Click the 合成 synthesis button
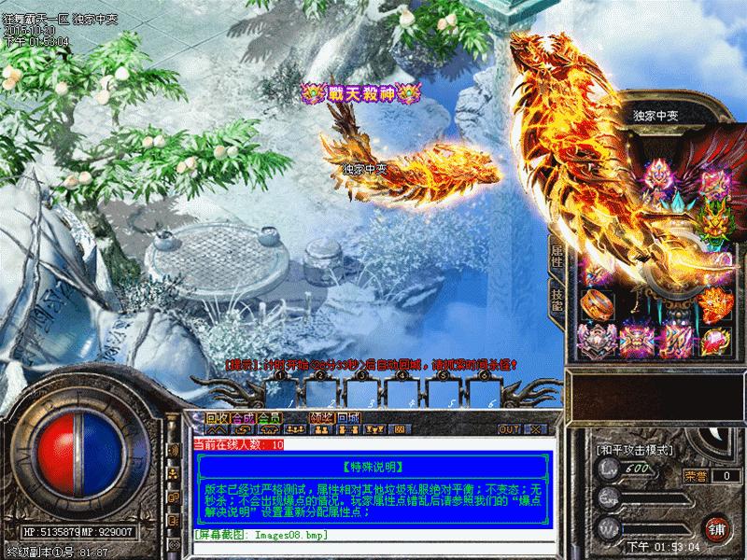The width and height of the screenshot is (747, 560). tap(243, 418)
